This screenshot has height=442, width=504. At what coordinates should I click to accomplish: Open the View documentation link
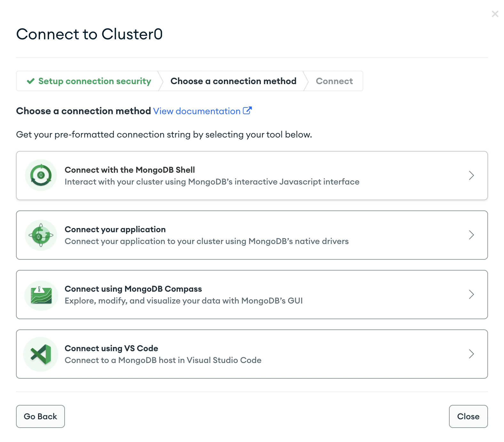(x=197, y=111)
